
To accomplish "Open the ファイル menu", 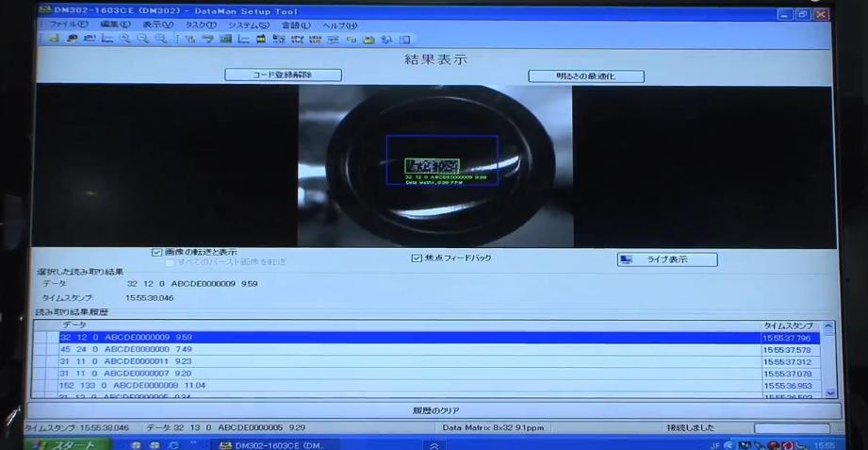I will click(68, 25).
